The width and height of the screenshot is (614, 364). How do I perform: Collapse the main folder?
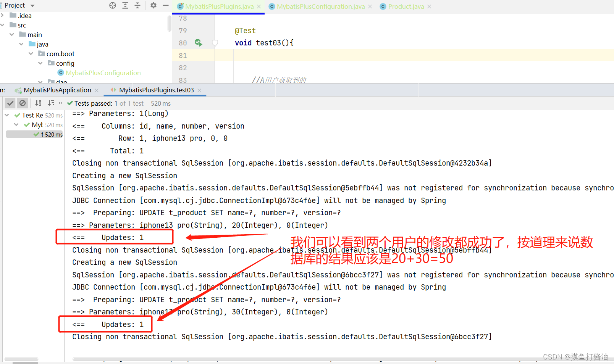[12, 34]
